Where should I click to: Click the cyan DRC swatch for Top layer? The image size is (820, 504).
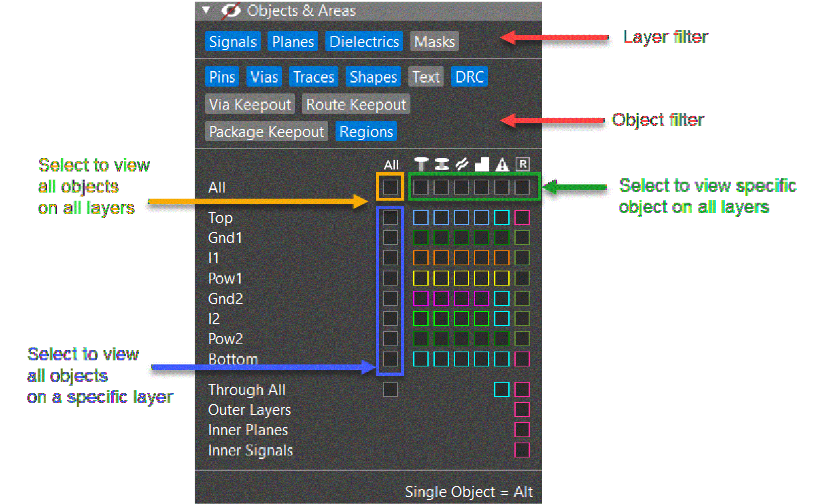[x=502, y=218]
